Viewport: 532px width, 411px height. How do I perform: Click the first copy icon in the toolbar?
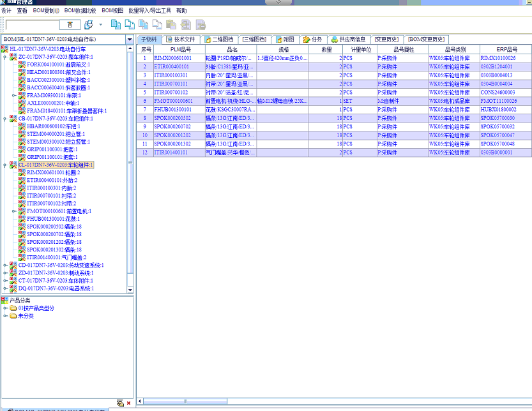click(116, 24)
